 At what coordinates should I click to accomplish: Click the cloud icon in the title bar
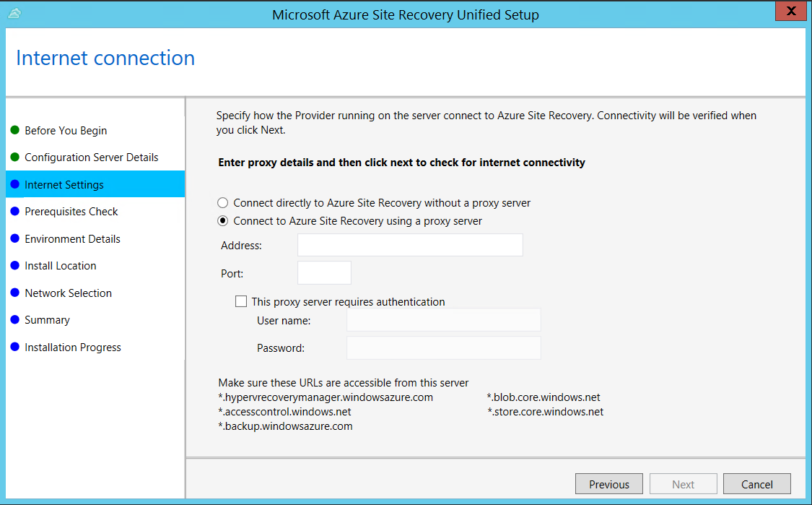pos(14,13)
